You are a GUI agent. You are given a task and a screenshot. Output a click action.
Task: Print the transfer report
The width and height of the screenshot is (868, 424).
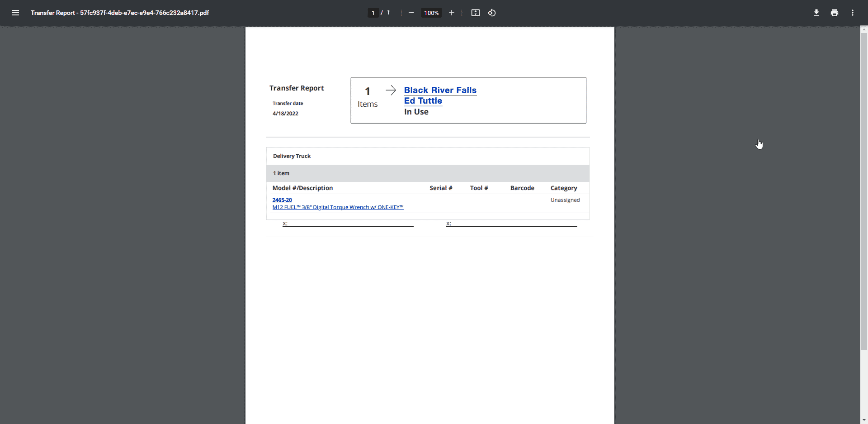[834, 13]
